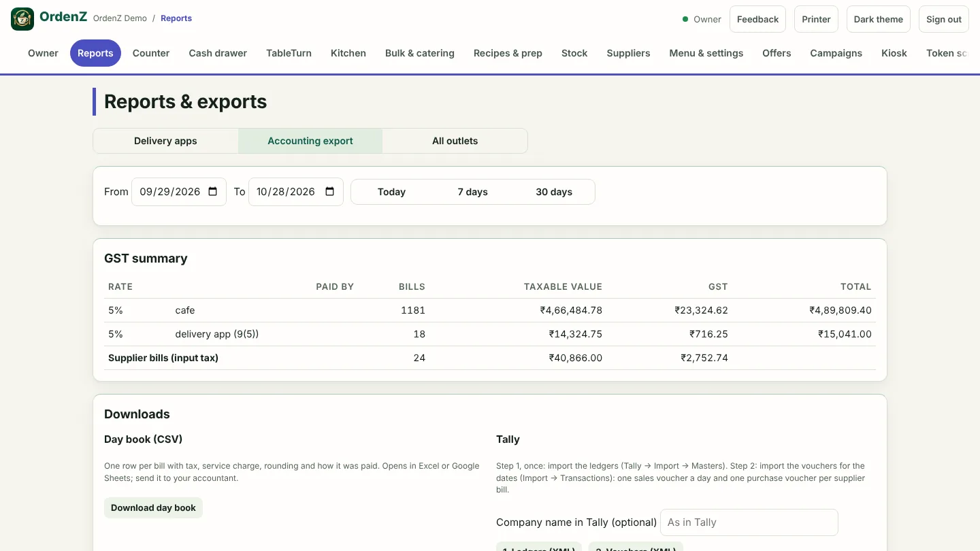The image size is (980, 551).
Task: Open the Owner tab
Action: (43, 53)
